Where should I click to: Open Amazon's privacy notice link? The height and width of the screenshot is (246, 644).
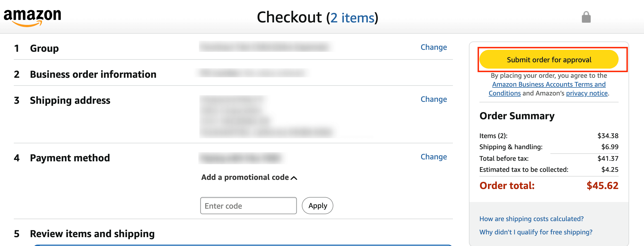tap(587, 93)
